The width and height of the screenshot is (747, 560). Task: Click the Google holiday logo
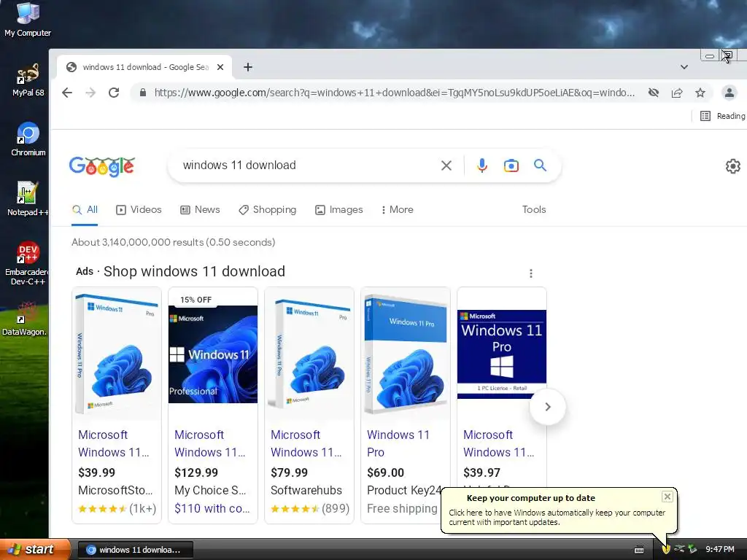102,166
